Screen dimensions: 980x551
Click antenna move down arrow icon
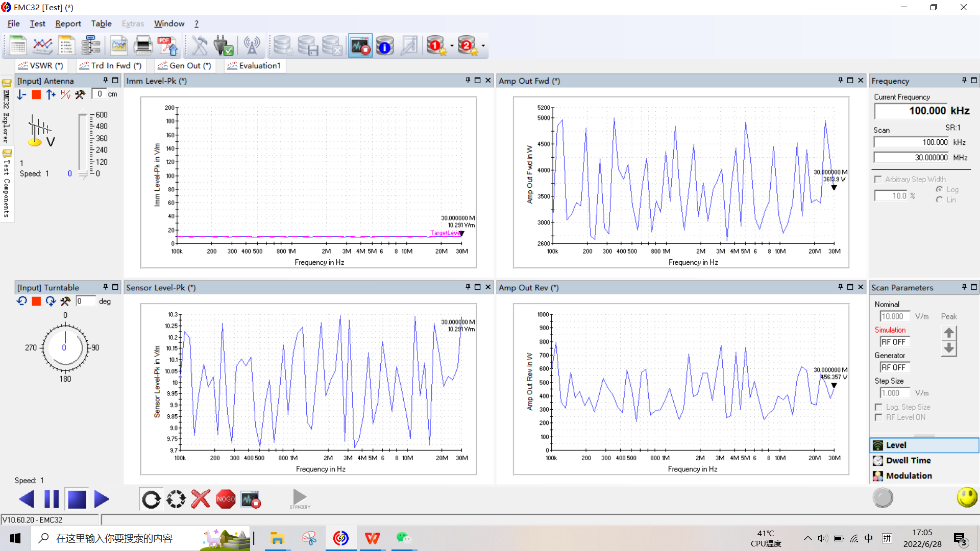(21, 94)
